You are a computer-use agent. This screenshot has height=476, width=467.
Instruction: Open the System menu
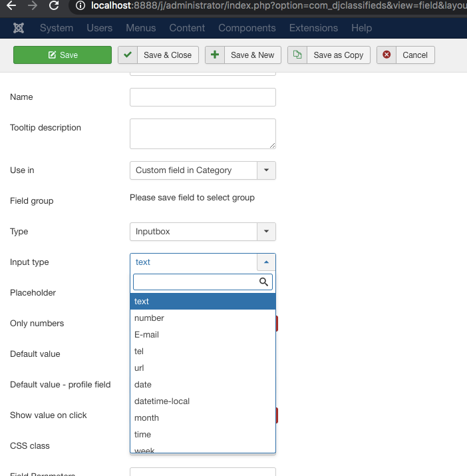[57, 28]
